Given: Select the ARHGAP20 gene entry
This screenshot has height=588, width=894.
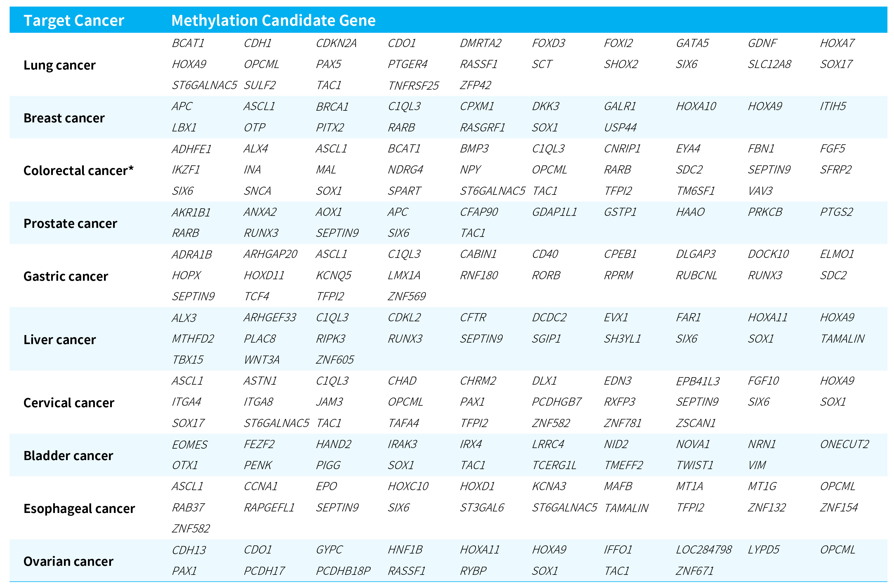Looking at the screenshot, I should [x=270, y=254].
